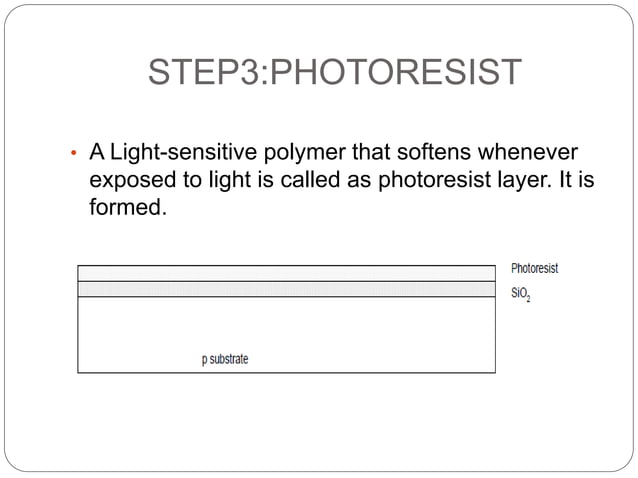The height and width of the screenshot is (478, 638).
Task: Select the orange bullet point marker
Action: tap(74, 153)
